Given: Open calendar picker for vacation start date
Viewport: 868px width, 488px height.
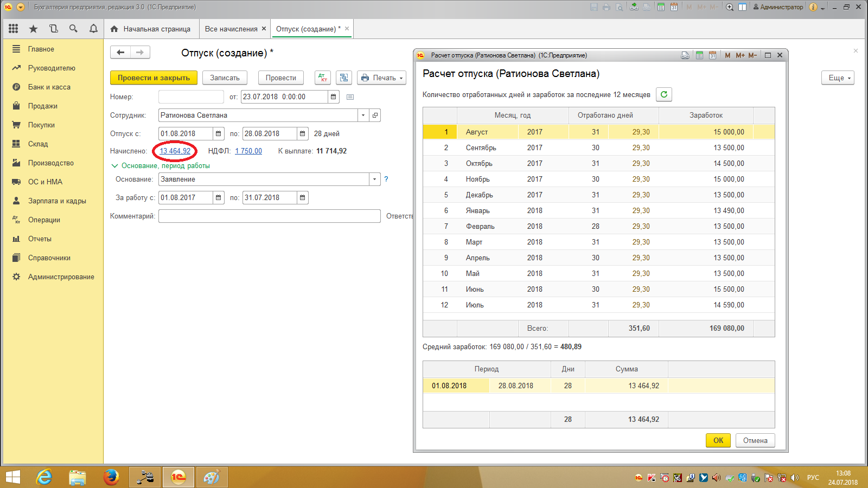Looking at the screenshot, I should point(218,134).
